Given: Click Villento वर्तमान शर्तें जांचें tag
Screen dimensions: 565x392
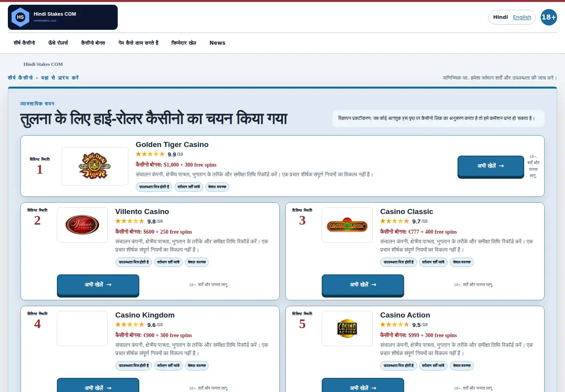Looking at the screenshot, I should coord(168,262).
